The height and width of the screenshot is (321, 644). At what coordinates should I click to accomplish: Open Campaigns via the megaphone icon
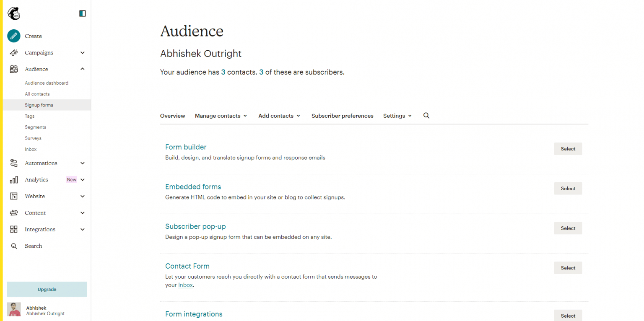[x=14, y=52]
